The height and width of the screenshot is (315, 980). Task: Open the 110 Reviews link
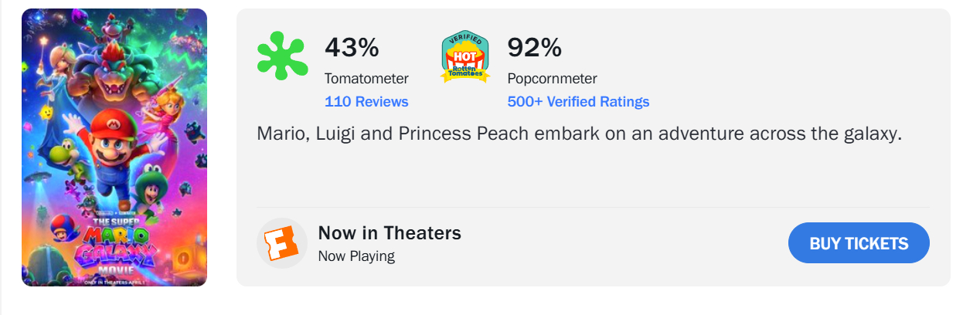(x=366, y=102)
